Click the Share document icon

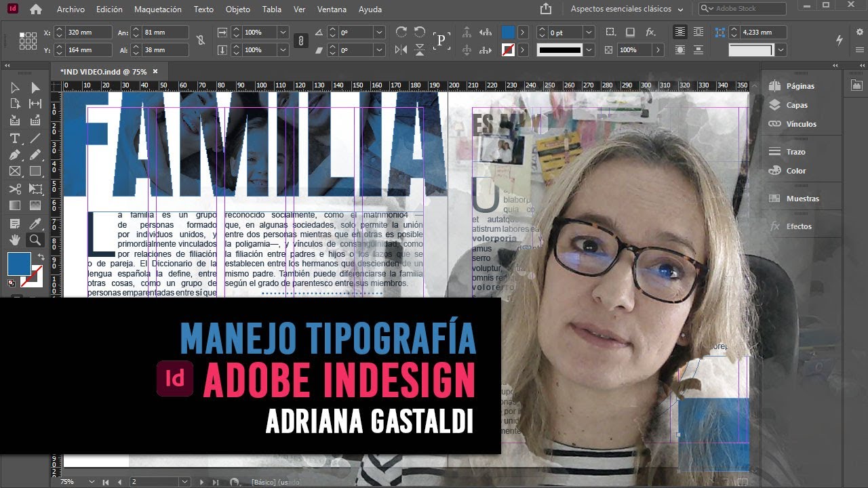click(546, 9)
